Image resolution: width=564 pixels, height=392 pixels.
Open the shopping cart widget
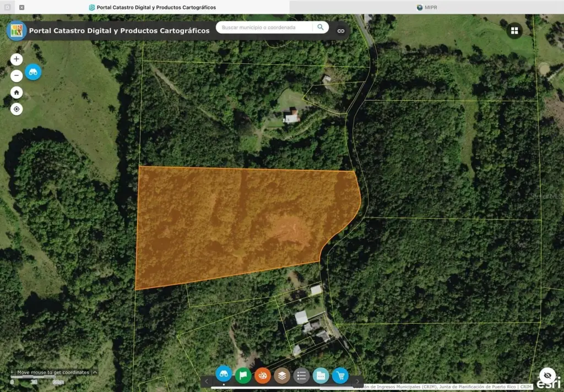pyautogui.click(x=340, y=375)
